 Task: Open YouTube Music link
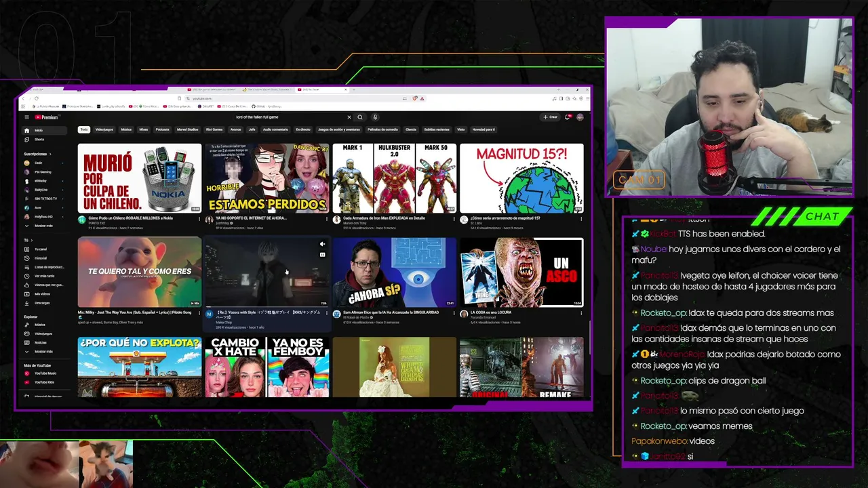click(44, 373)
